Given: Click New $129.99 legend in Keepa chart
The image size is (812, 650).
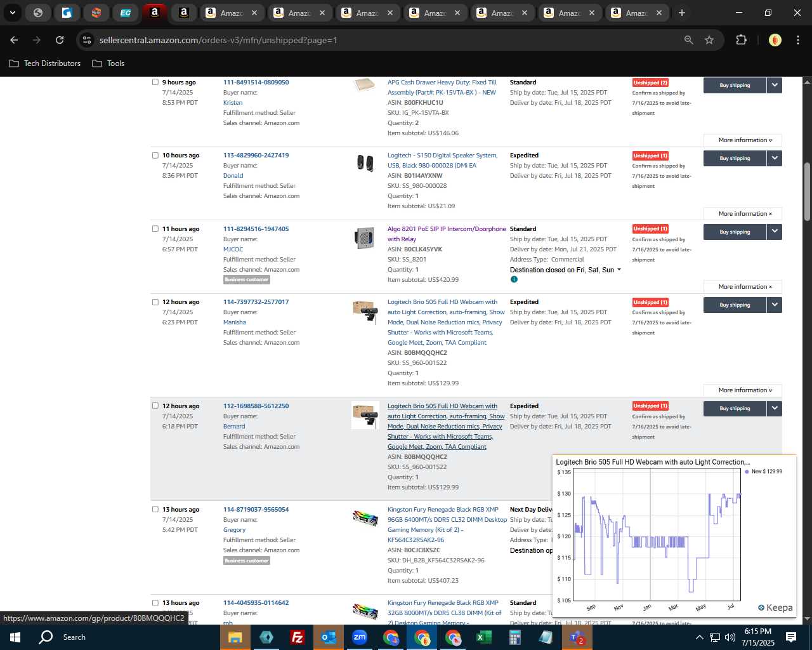Looking at the screenshot, I should tap(763, 472).
